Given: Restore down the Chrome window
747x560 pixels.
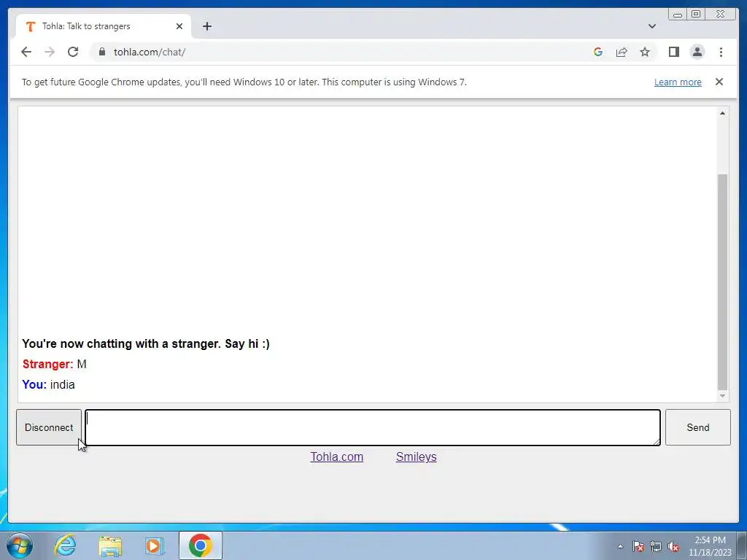Looking at the screenshot, I should [x=695, y=15].
